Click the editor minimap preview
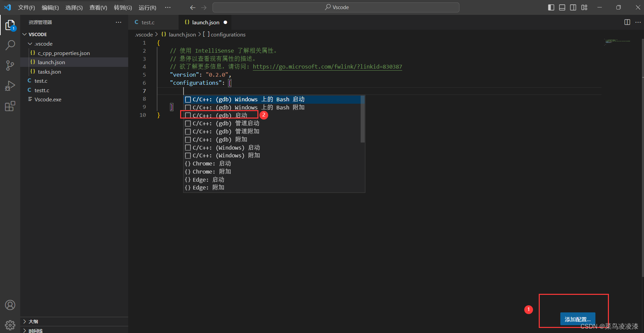 618,42
